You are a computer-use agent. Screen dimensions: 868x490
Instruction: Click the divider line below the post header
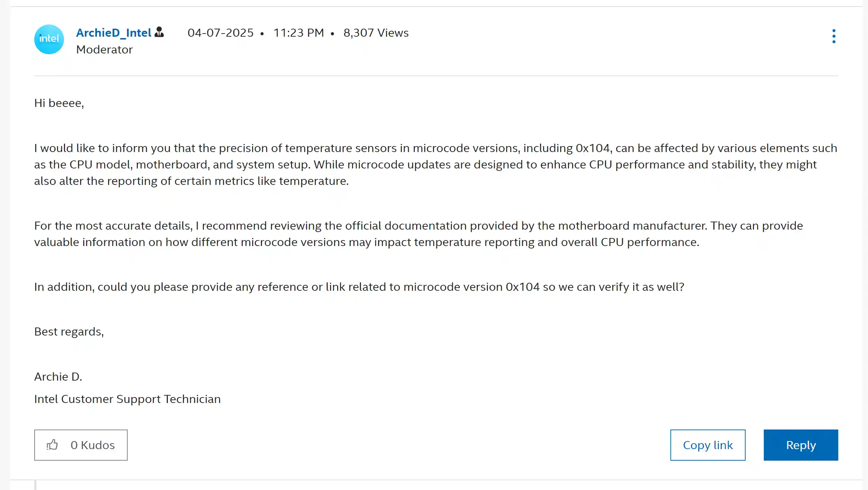coord(436,75)
